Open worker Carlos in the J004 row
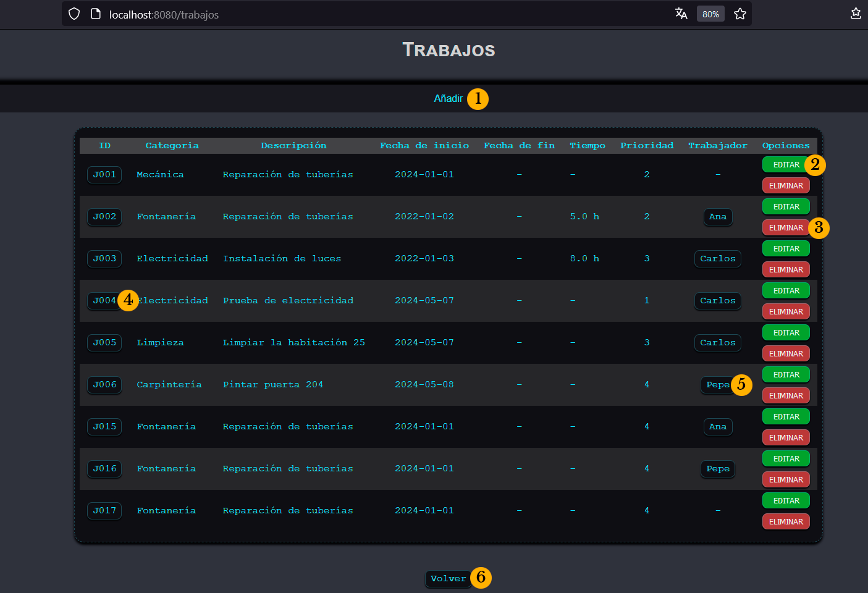This screenshot has width=868, height=593. click(x=718, y=301)
